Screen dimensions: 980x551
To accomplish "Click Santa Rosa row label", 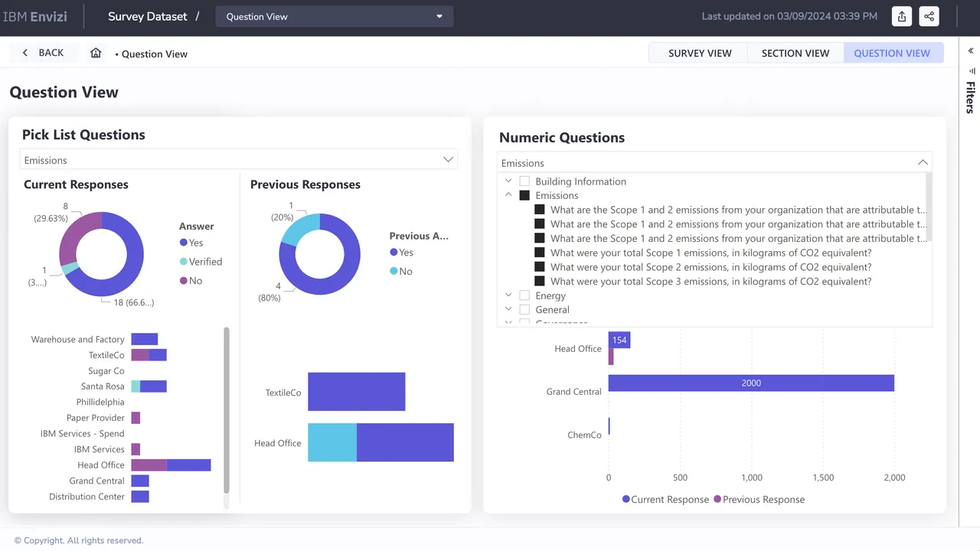I will click(103, 386).
